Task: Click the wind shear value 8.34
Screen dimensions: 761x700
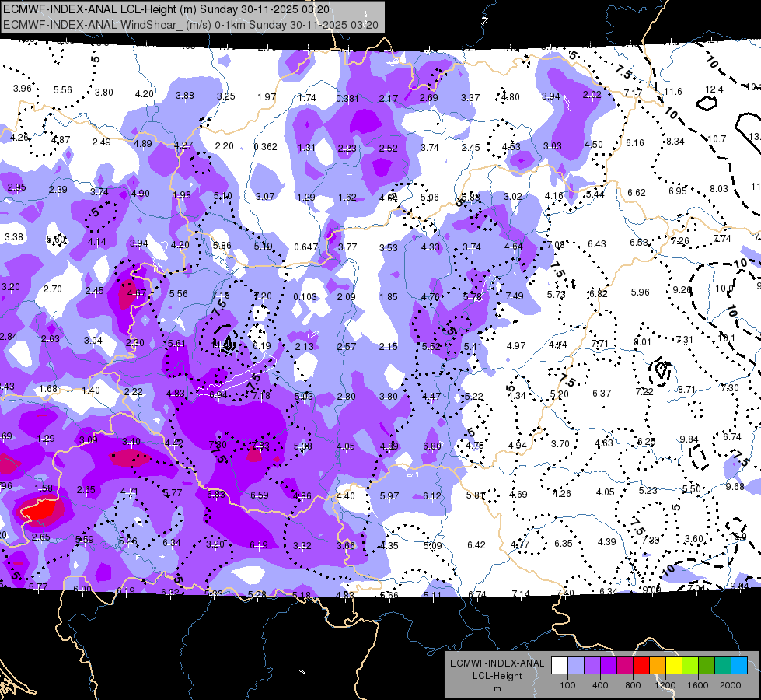Action: (x=675, y=142)
